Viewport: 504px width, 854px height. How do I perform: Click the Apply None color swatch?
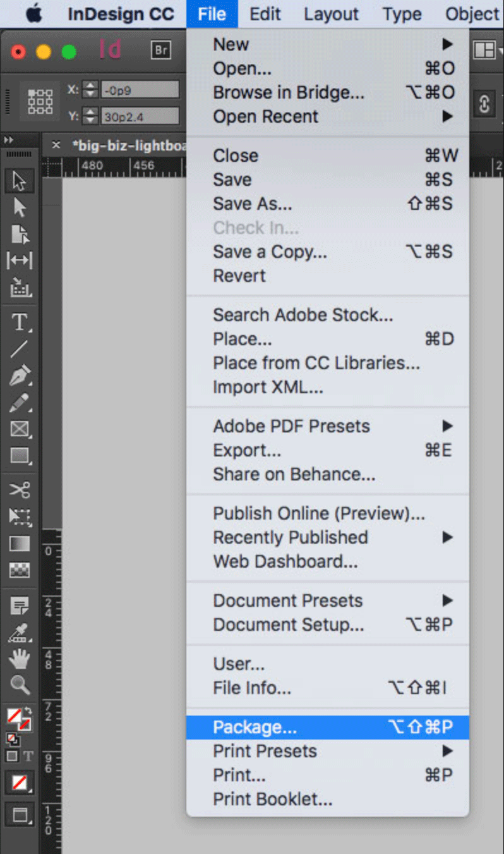(x=20, y=783)
